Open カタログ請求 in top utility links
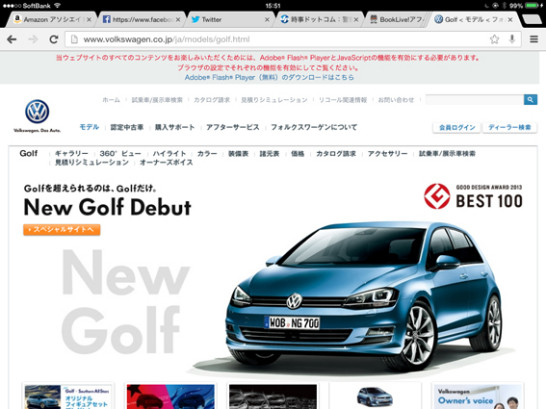 (x=212, y=100)
